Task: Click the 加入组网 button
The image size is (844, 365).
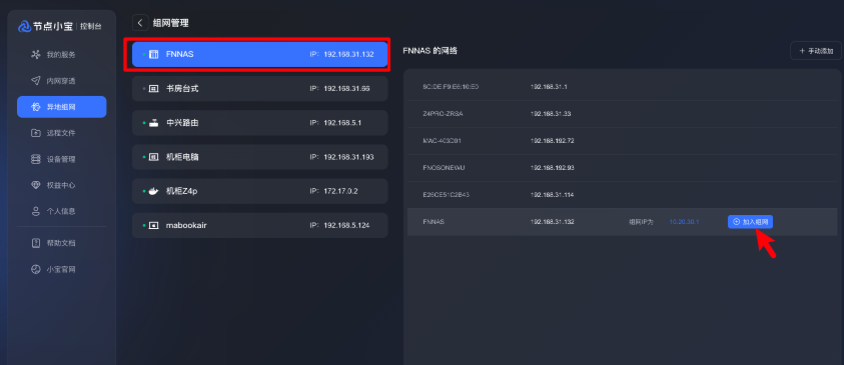Action: [750, 222]
